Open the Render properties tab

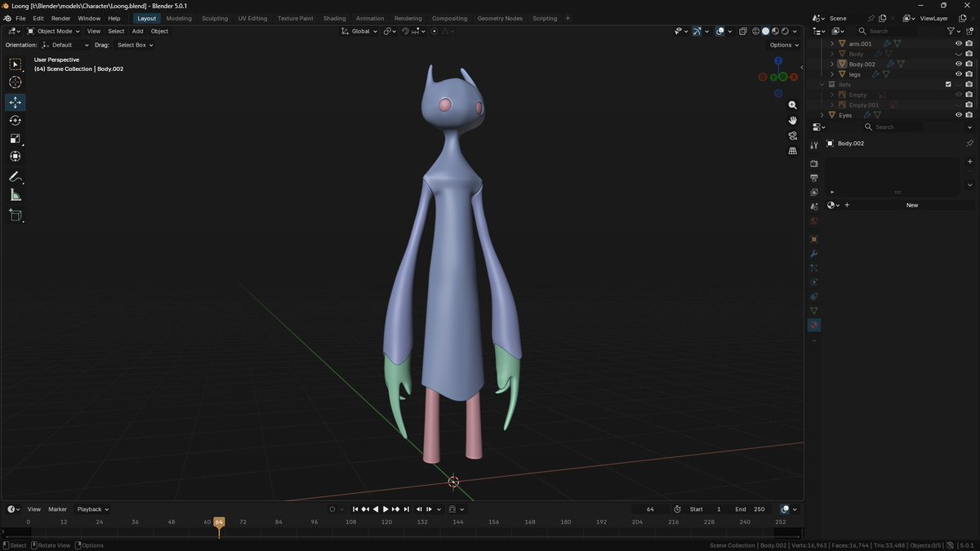coord(813,163)
